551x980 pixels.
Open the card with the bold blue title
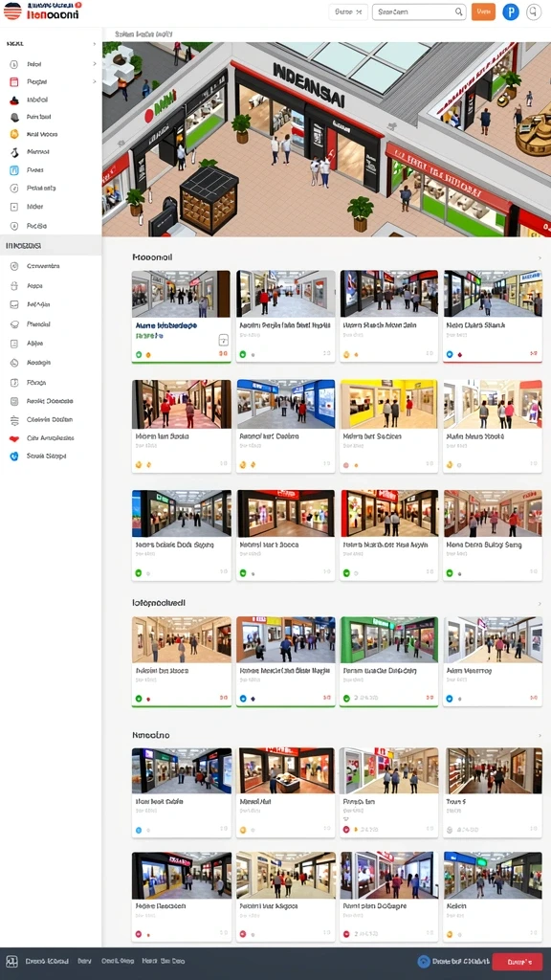181,316
